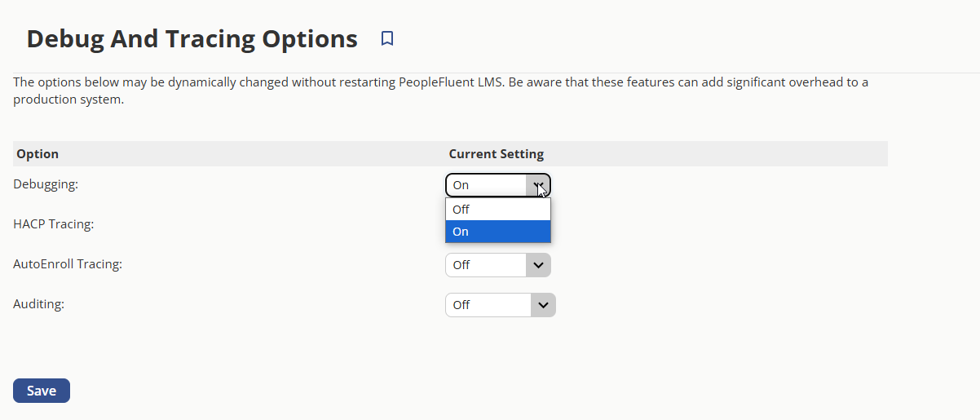The height and width of the screenshot is (420, 980).
Task: Click the Debug And Tracing Options heading
Action: [x=192, y=38]
